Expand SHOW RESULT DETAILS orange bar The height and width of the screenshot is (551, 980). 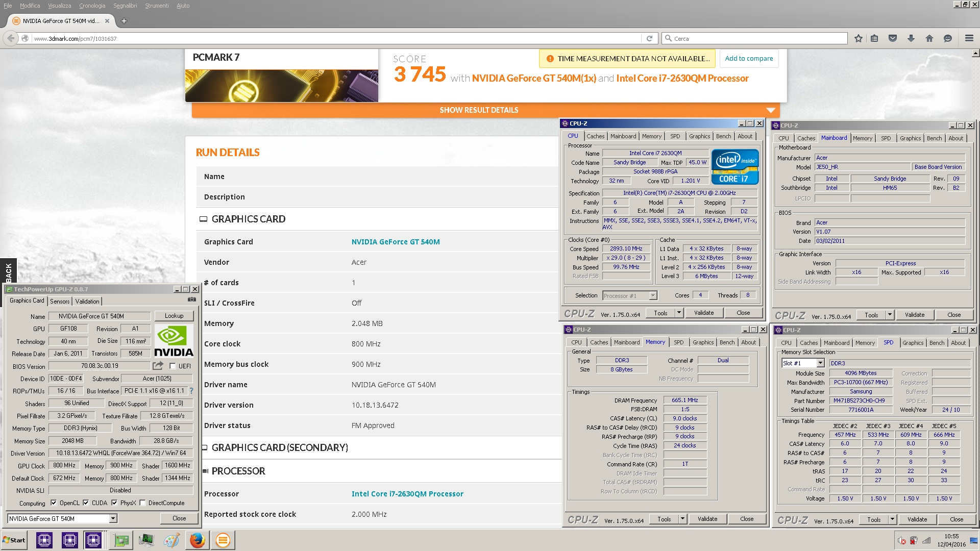click(485, 110)
